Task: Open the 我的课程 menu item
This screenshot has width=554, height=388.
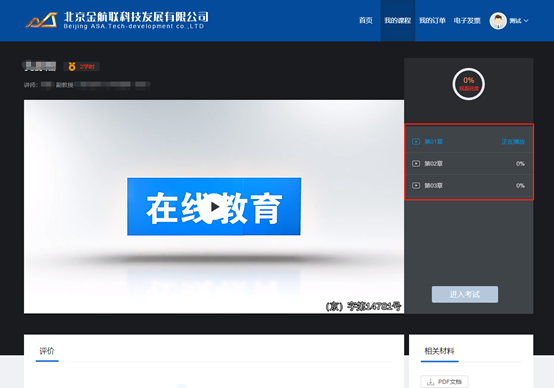Action: [x=397, y=20]
